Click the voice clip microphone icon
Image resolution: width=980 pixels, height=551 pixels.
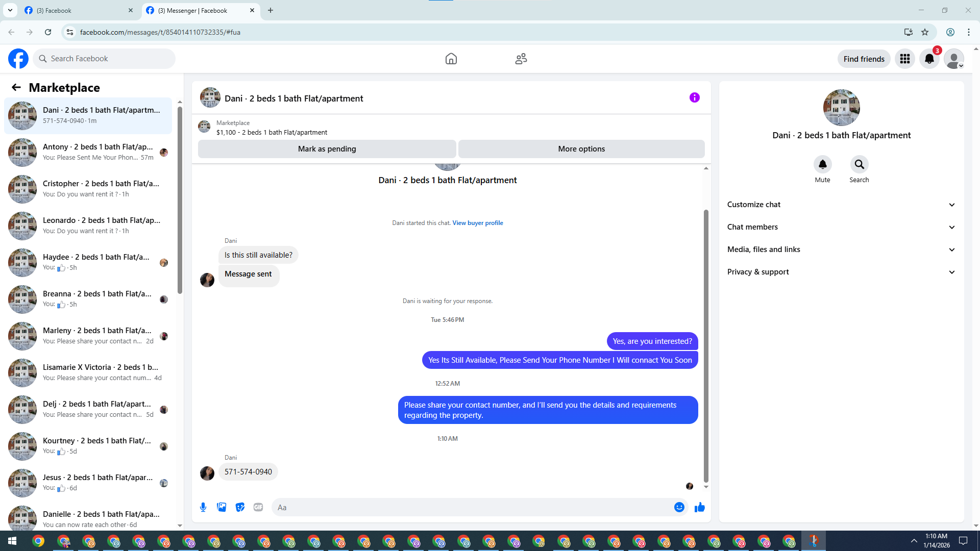pos(203,507)
